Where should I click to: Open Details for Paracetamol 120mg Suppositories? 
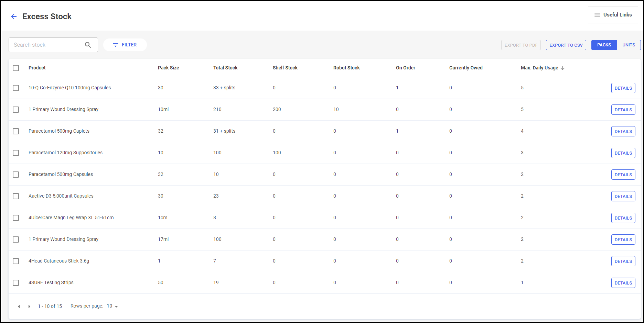[623, 153]
